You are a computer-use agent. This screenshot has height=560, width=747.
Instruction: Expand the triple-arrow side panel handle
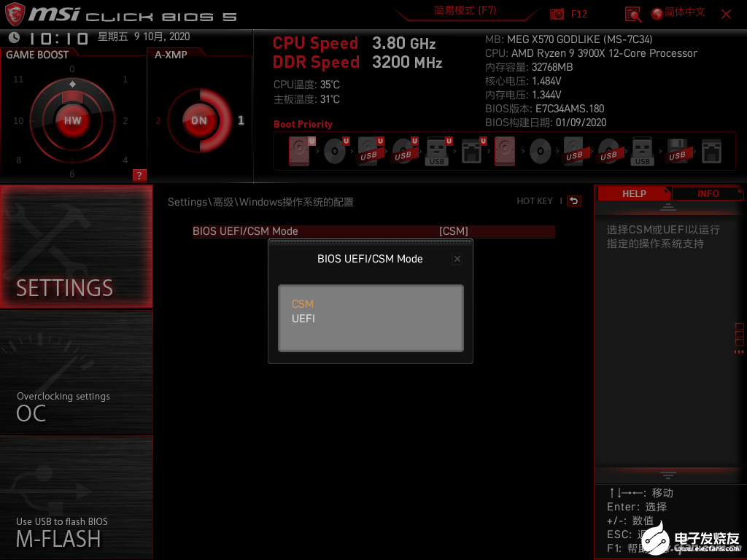coord(738,351)
